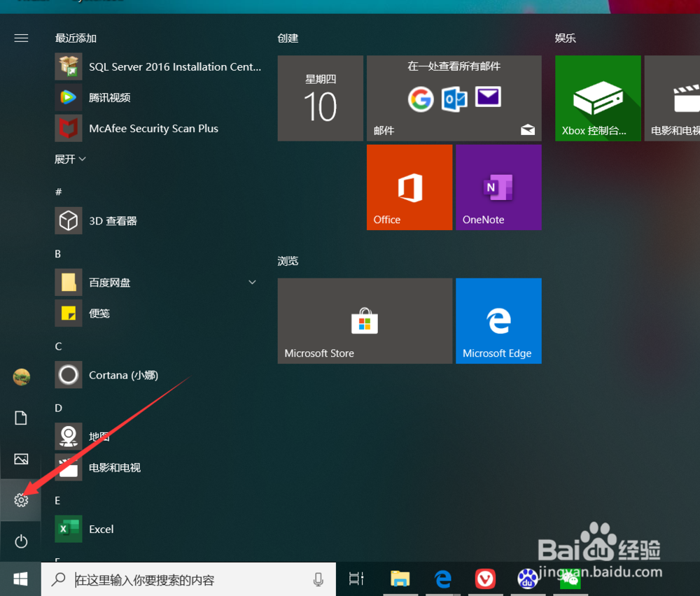Image resolution: width=700 pixels, height=596 pixels.
Task: Open the 电影和电视 tile
Action: point(672,98)
